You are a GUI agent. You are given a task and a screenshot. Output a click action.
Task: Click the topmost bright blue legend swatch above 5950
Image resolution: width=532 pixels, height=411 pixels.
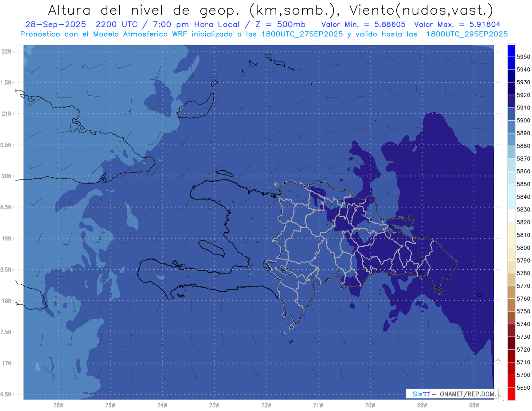(x=511, y=51)
